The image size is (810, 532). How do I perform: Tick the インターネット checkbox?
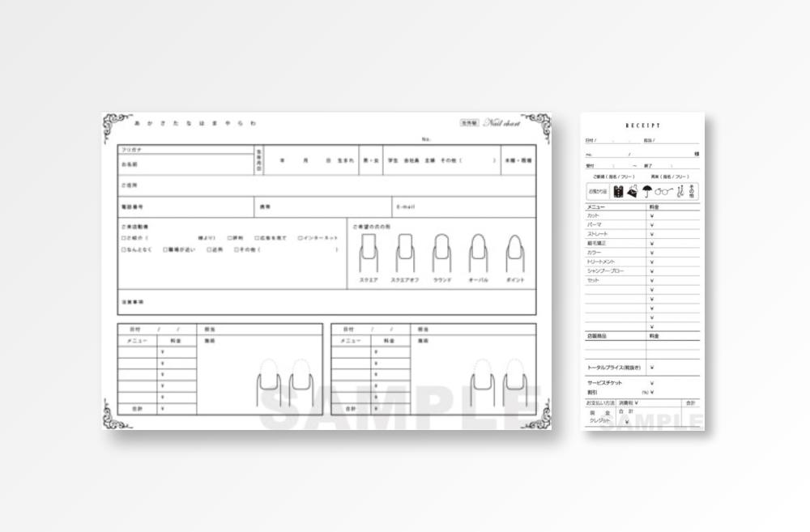(x=301, y=238)
